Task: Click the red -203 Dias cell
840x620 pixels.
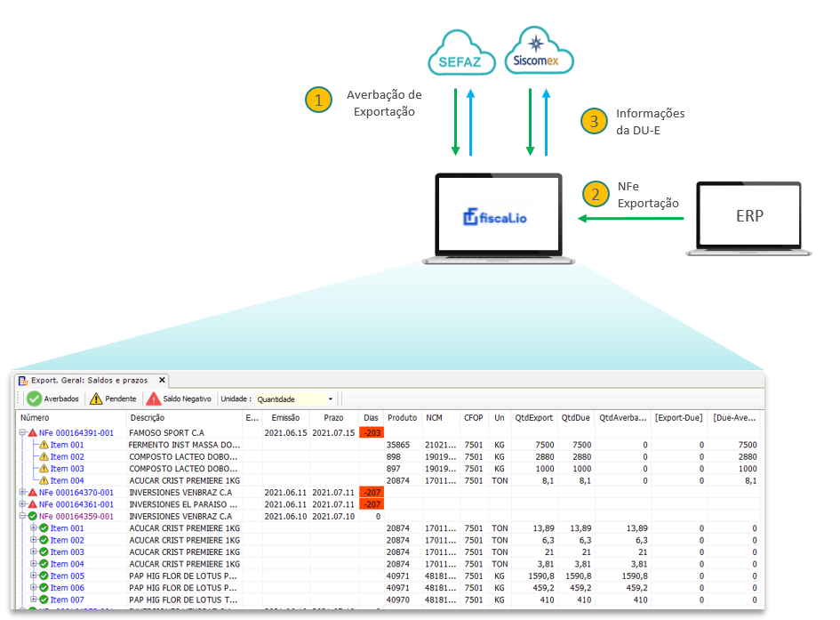Action: pos(372,433)
